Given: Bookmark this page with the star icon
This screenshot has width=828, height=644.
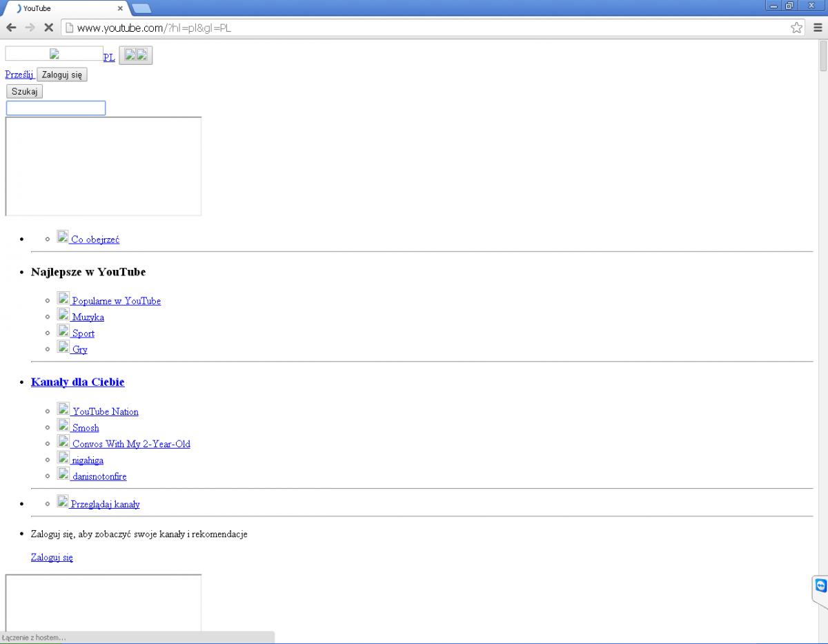Looking at the screenshot, I should [x=797, y=28].
